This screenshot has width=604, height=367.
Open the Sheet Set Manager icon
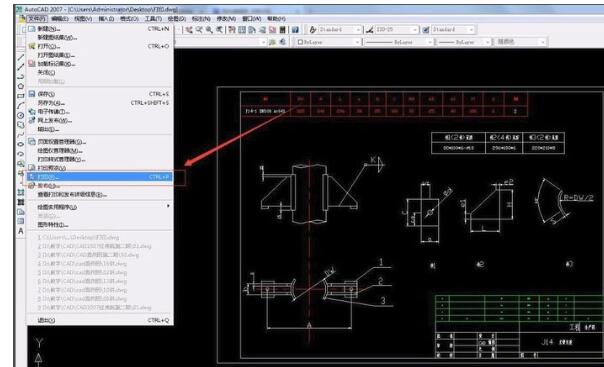tap(262, 30)
